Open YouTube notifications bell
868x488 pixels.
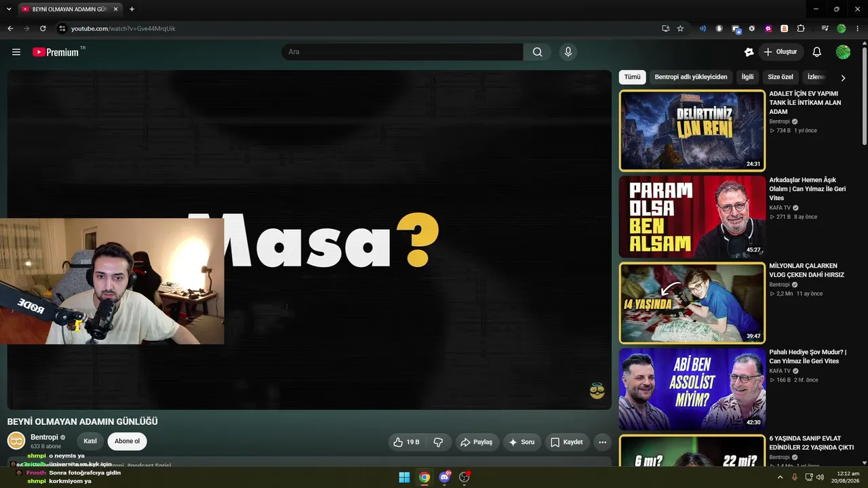tap(817, 52)
